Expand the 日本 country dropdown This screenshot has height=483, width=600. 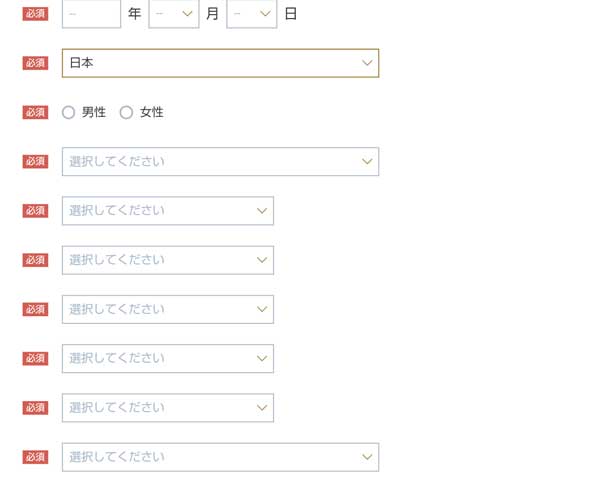tap(220, 63)
